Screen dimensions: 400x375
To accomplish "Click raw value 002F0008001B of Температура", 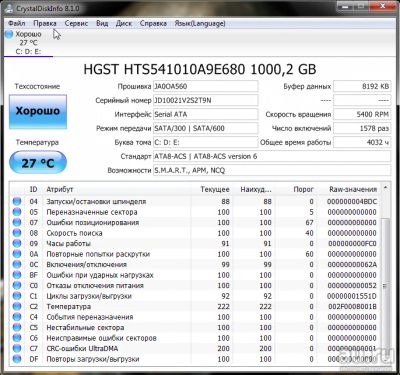I will (x=352, y=306).
